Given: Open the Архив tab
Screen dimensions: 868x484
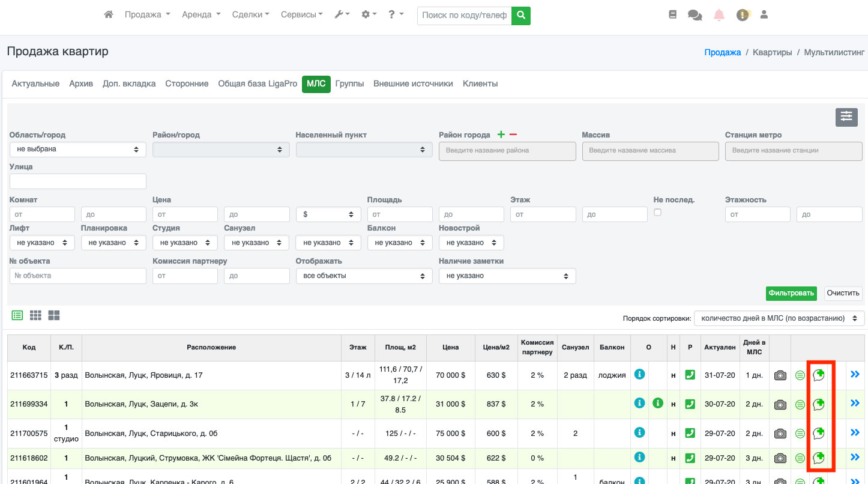Looking at the screenshot, I should point(81,83).
